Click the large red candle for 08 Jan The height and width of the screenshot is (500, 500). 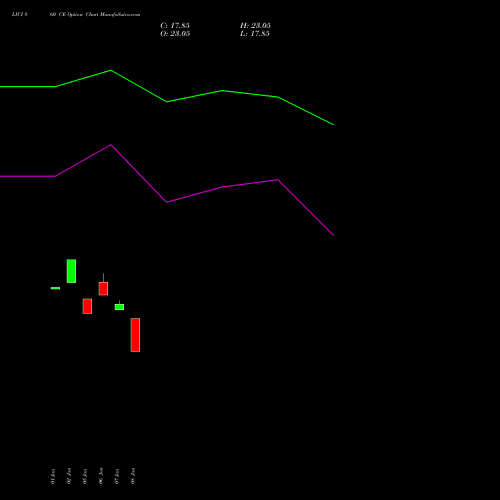tap(135, 335)
